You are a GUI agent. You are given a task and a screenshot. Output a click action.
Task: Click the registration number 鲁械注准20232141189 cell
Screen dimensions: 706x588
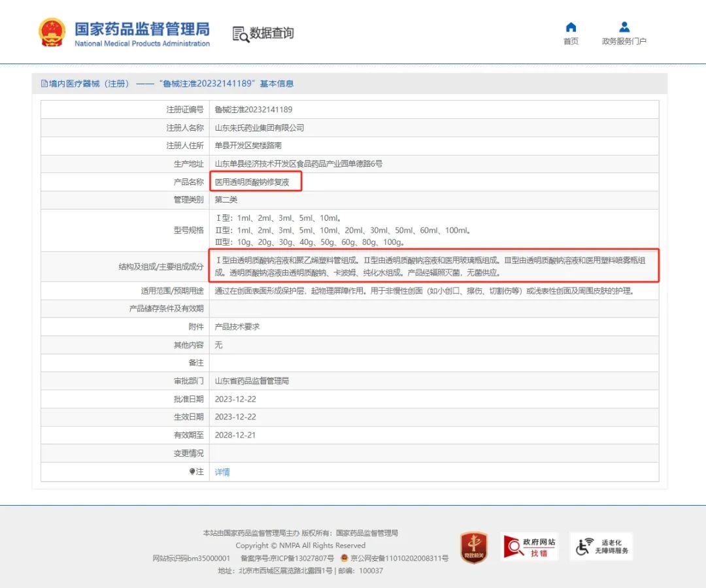point(254,110)
